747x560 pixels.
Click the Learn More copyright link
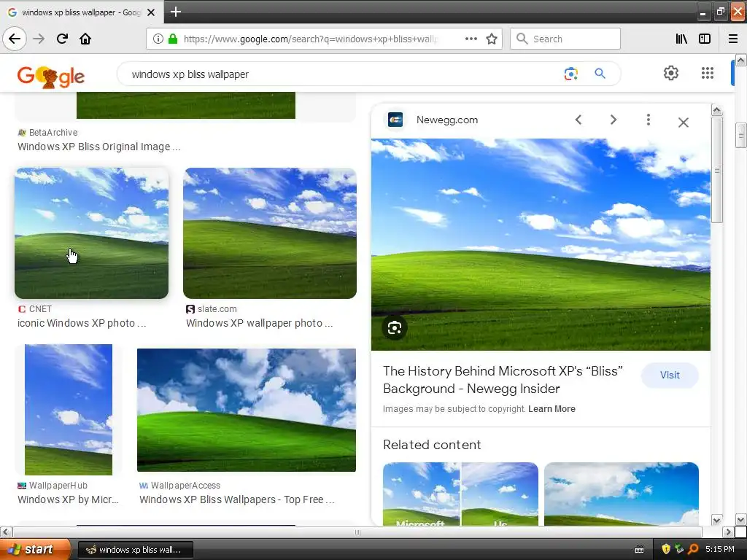point(551,409)
